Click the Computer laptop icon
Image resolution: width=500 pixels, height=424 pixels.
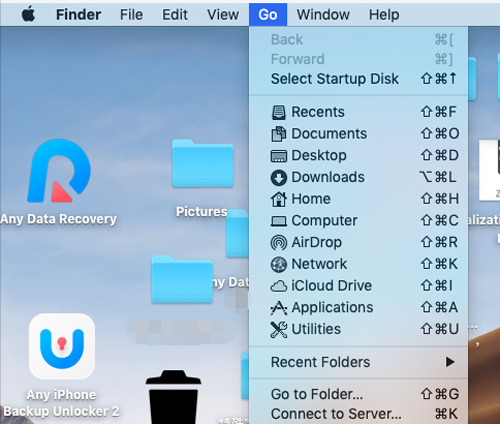coord(279,221)
